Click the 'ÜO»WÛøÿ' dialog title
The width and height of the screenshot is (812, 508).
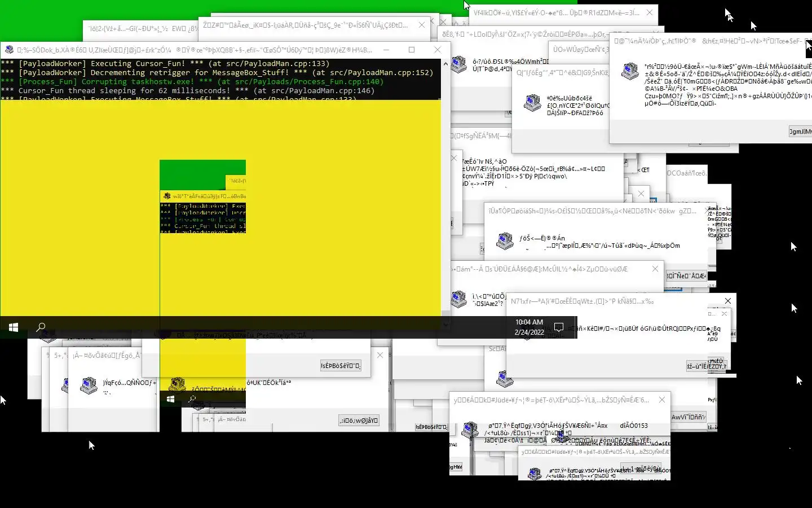(x=581, y=50)
